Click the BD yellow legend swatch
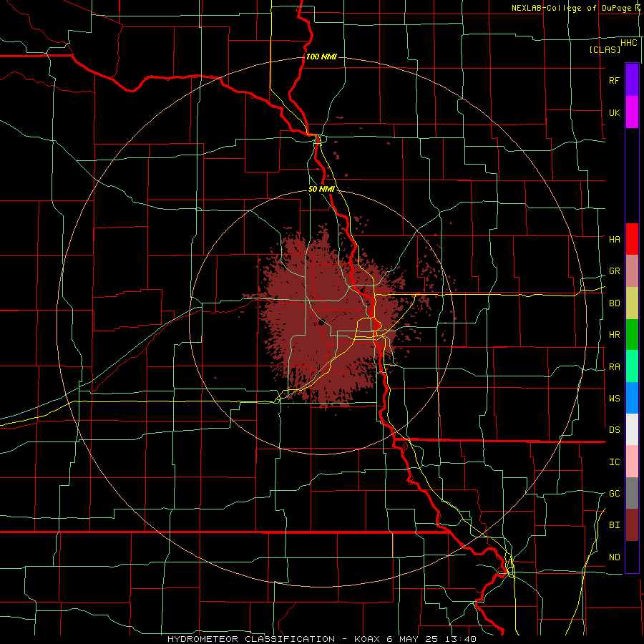This screenshot has width=644, height=644. point(632,303)
